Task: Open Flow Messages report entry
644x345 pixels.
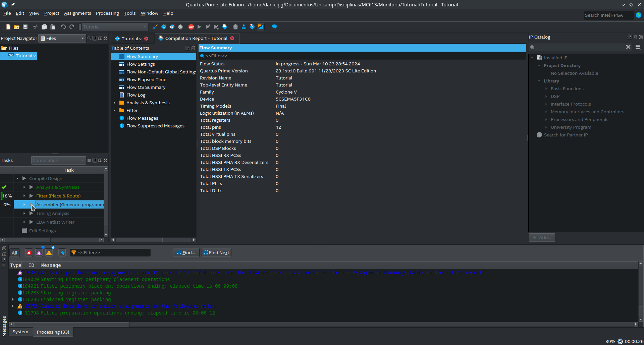Action: (142, 118)
